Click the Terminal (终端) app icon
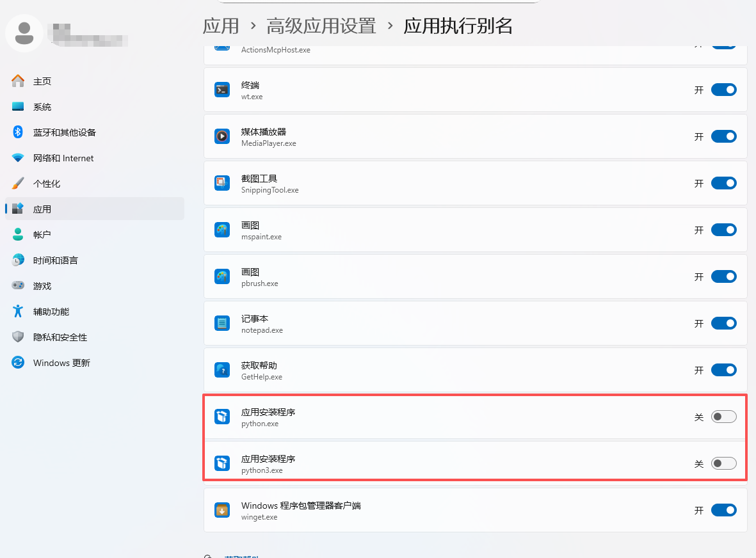Screen dimensions: 756x558 pyautogui.click(x=222, y=90)
